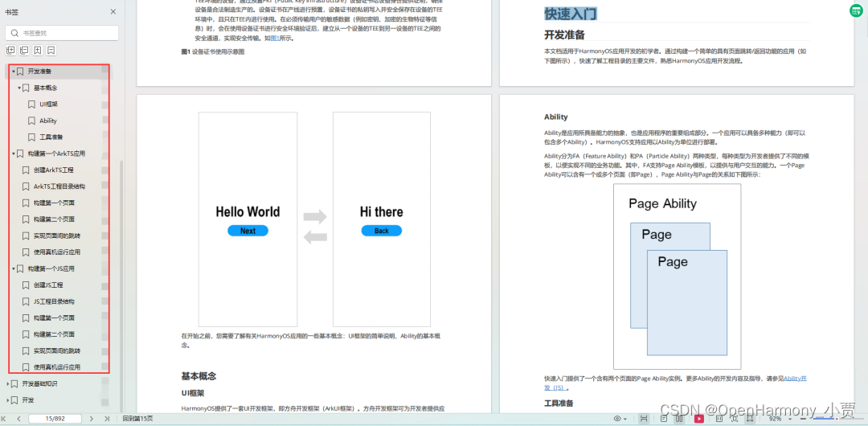Start slideshow with red play icon
Viewport: 868px width, 426px height.
point(699,419)
